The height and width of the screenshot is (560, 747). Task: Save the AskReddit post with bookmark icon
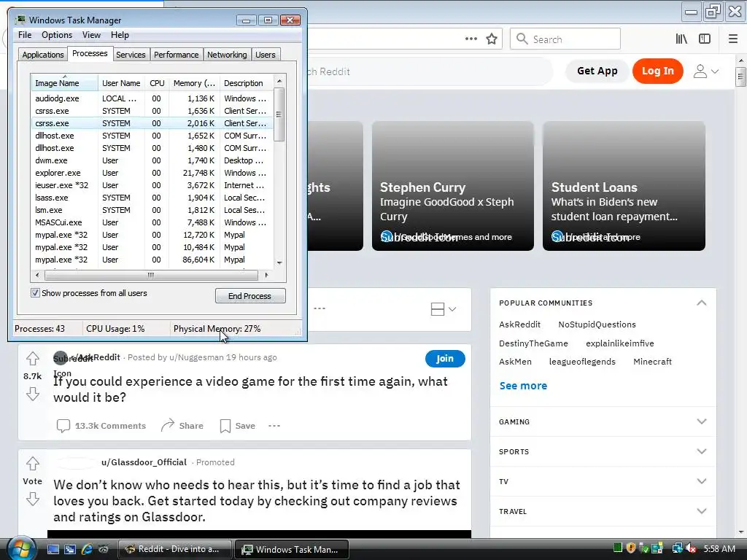coord(237,426)
